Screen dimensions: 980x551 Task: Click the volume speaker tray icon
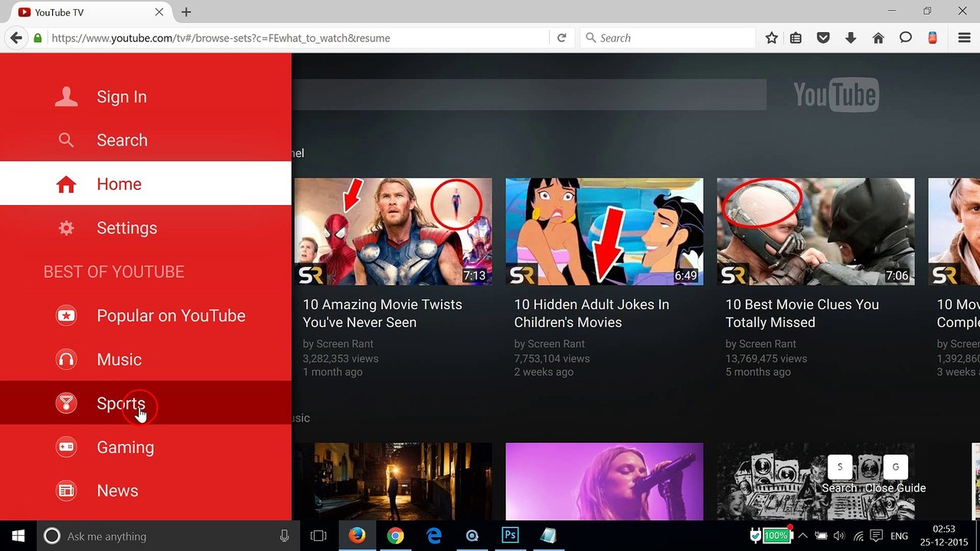pos(839,536)
